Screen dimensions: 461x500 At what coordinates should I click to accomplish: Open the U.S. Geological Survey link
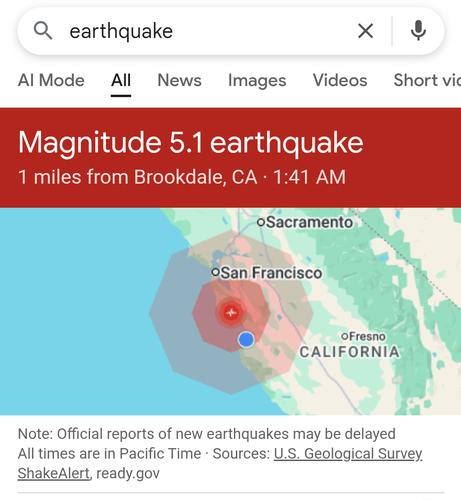(x=348, y=454)
